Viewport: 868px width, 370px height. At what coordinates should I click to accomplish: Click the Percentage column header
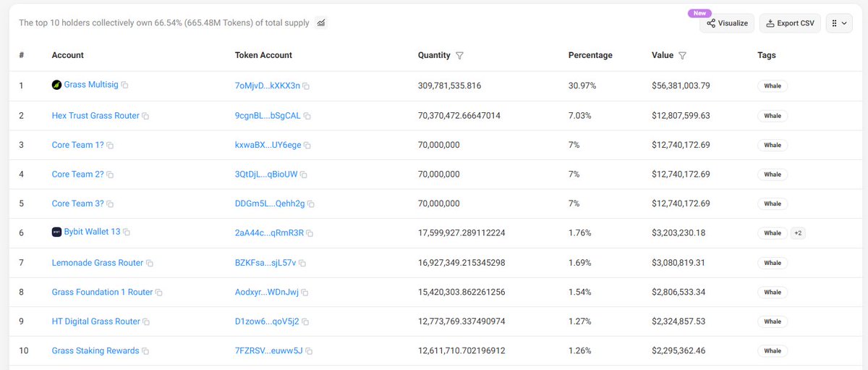[x=590, y=55]
